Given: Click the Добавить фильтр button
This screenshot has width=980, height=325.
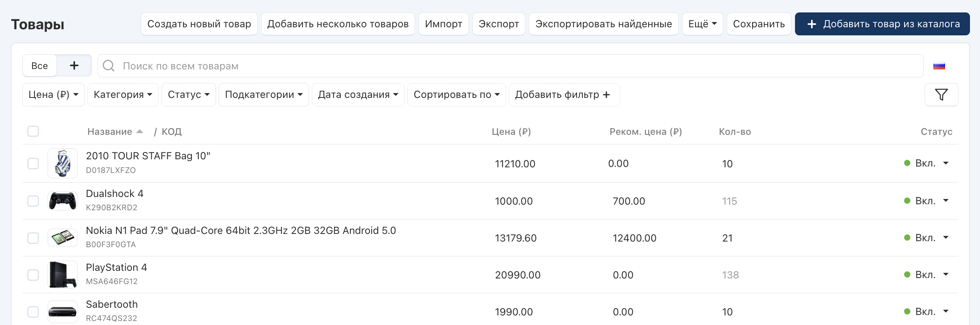Looking at the screenshot, I should (x=564, y=95).
